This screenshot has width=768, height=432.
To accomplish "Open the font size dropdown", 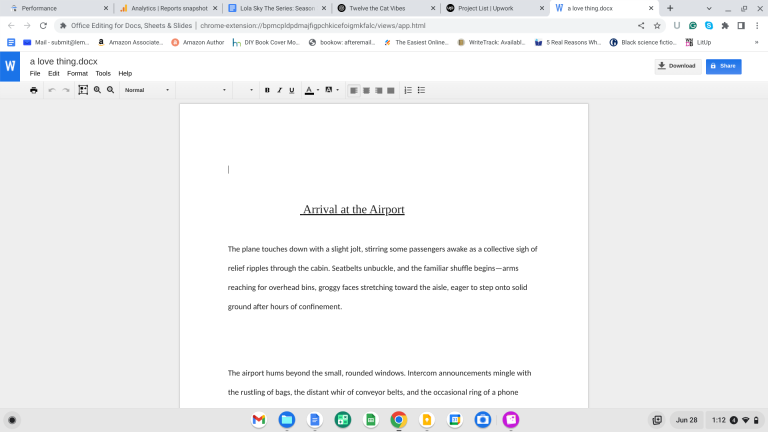I will coord(244,90).
